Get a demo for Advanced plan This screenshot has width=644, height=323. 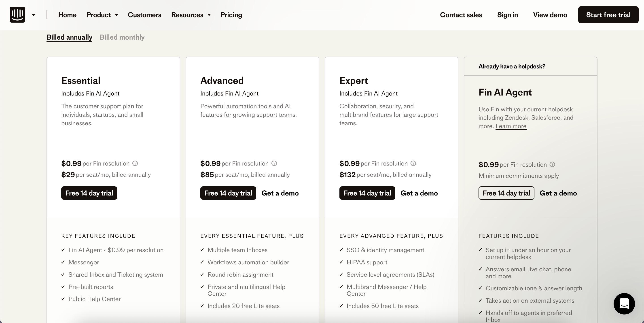pos(280,193)
